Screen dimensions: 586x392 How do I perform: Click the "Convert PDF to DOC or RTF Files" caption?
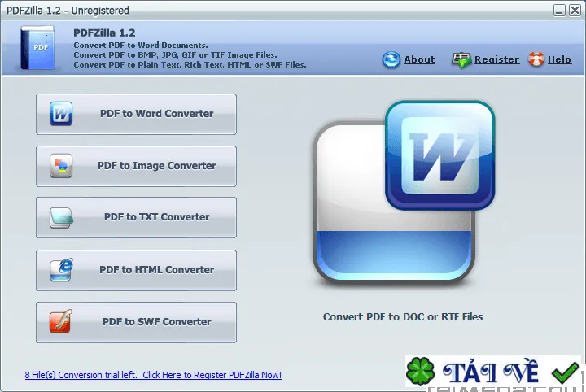tap(403, 317)
